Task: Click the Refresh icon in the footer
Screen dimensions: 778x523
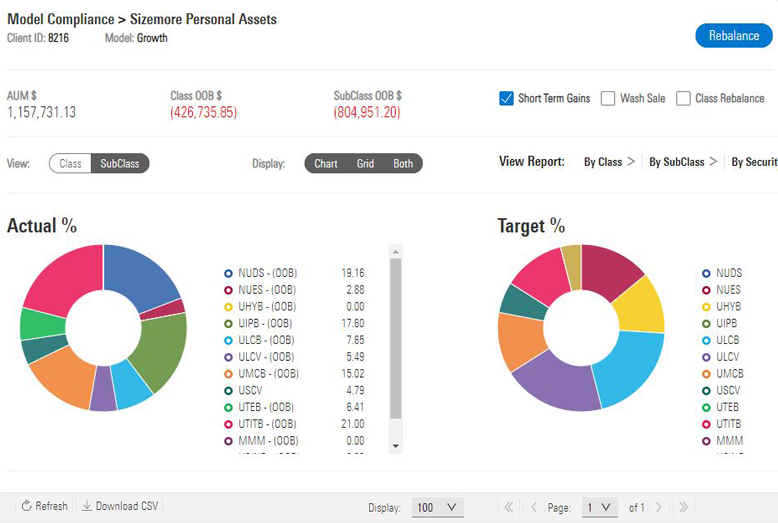Action: click(26, 506)
